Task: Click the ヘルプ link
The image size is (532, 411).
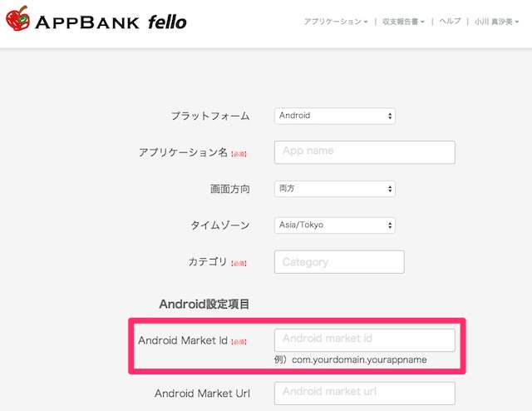Action: click(450, 21)
